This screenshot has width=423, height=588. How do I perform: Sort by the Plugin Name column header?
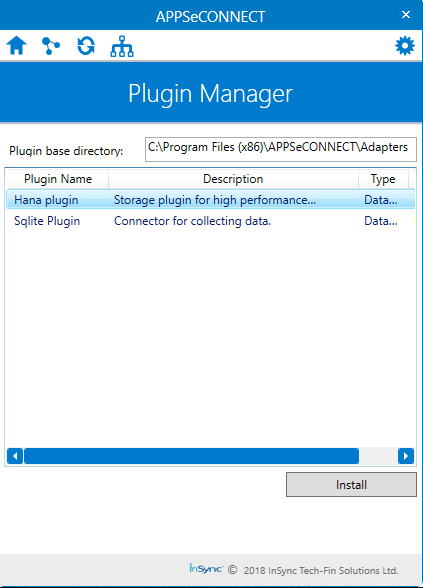tap(58, 179)
